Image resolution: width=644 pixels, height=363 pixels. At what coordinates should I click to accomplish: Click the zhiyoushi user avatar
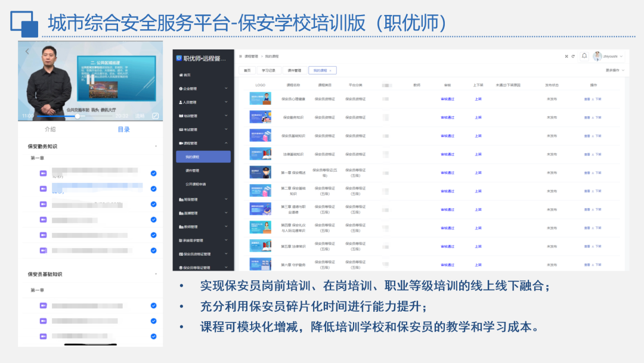597,56
